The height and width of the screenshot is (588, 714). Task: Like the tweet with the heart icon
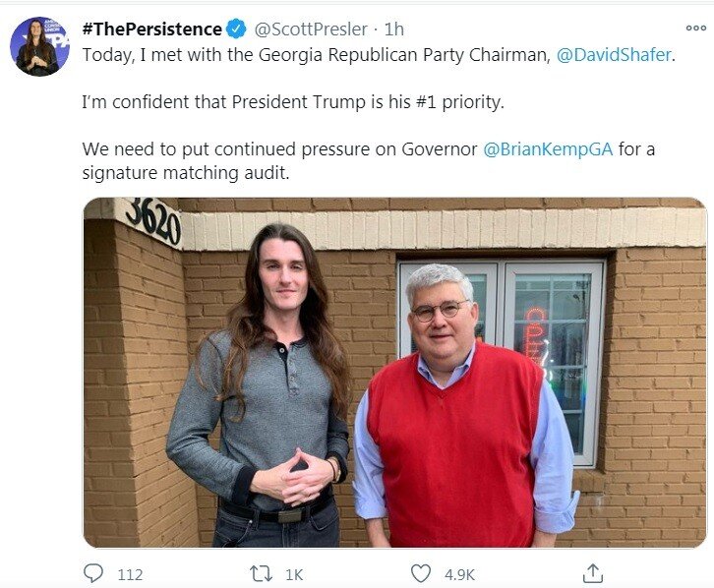tap(421, 573)
